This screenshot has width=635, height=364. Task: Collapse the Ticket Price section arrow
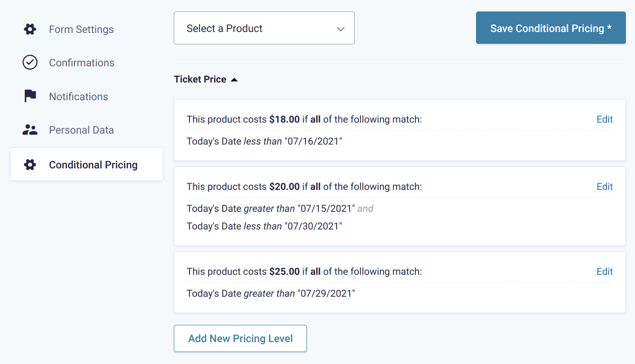point(234,80)
